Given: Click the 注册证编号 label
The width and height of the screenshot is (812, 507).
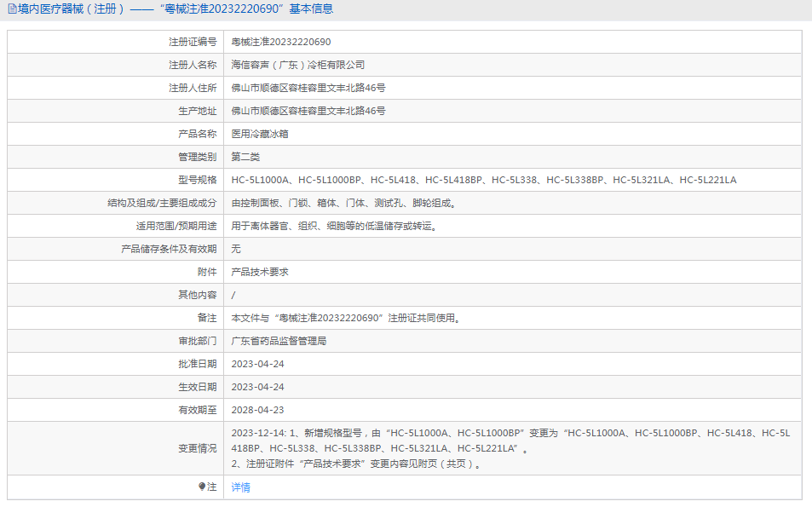Looking at the screenshot, I should click(x=193, y=42).
